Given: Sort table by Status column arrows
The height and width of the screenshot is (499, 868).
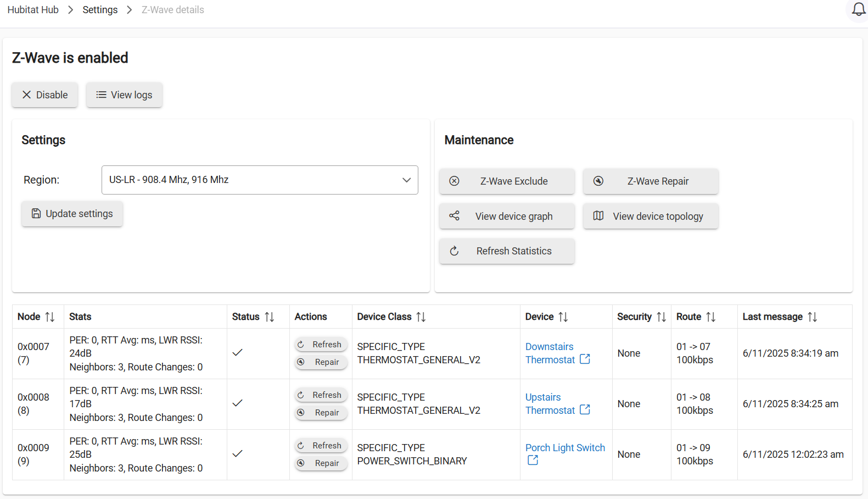Looking at the screenshot, I should pyautogui.click(x=270, y=317).
